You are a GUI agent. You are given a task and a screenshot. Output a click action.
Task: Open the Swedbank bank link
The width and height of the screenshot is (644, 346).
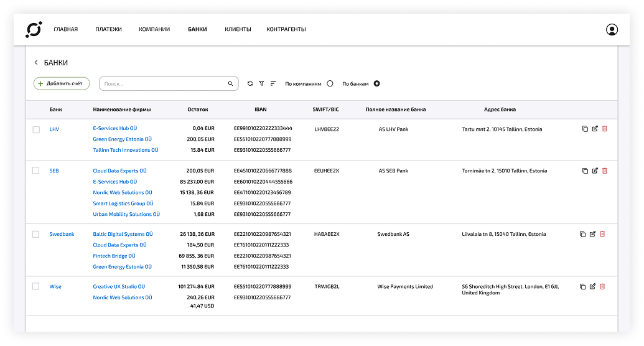pyautogui.click(x=62, y=234)
